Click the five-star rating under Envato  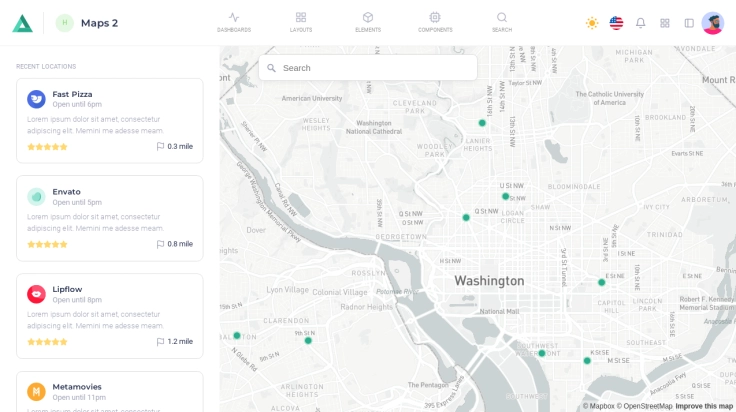point(47,244)
